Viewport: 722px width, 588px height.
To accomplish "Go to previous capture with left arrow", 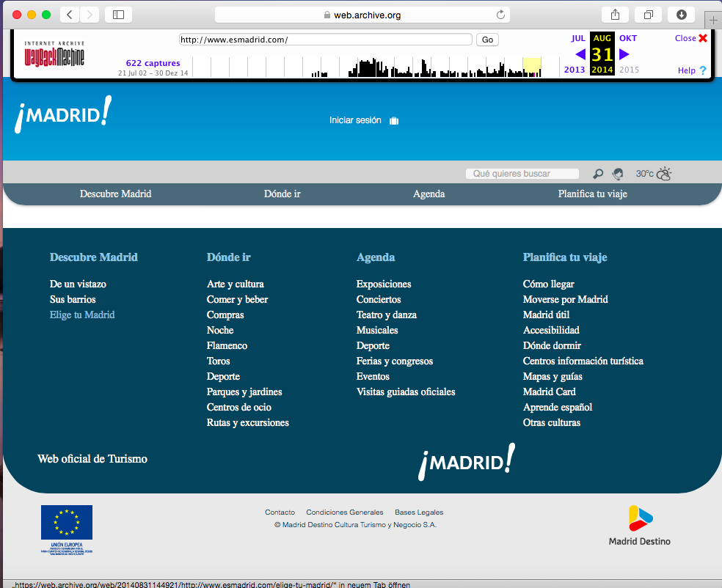I will click(x=580, y=54).
